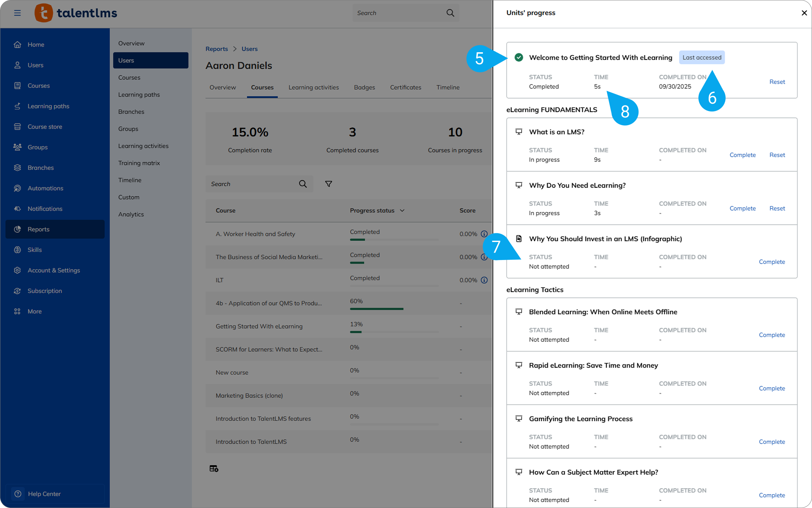This screenshot has height=508, width=812.
Task: Switch to the Overview tab for Aaron Daniels
Action: [x=223, y=87]
